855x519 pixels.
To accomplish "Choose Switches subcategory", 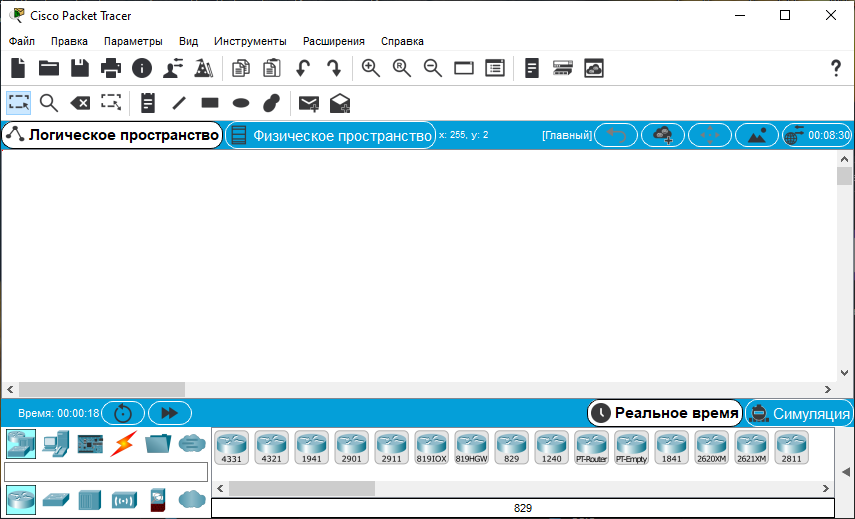I will [56, 499].
